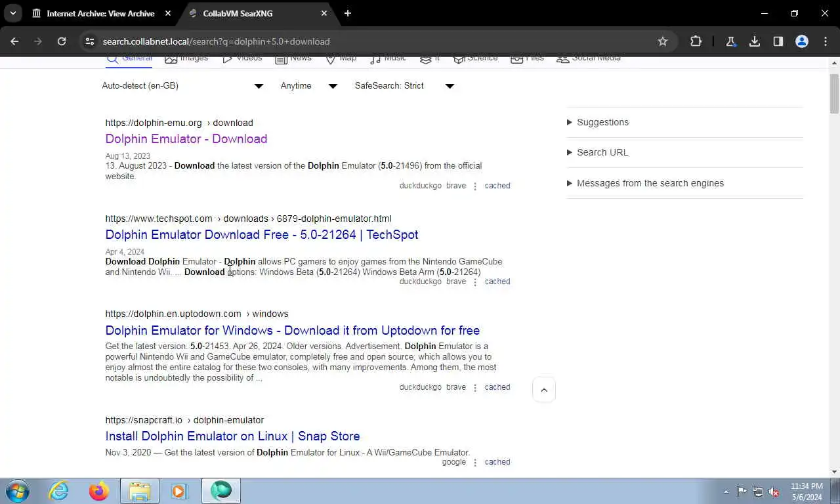Open Windows Media Player from the taskbar
The image size is (840, 504).
(179, 491)
